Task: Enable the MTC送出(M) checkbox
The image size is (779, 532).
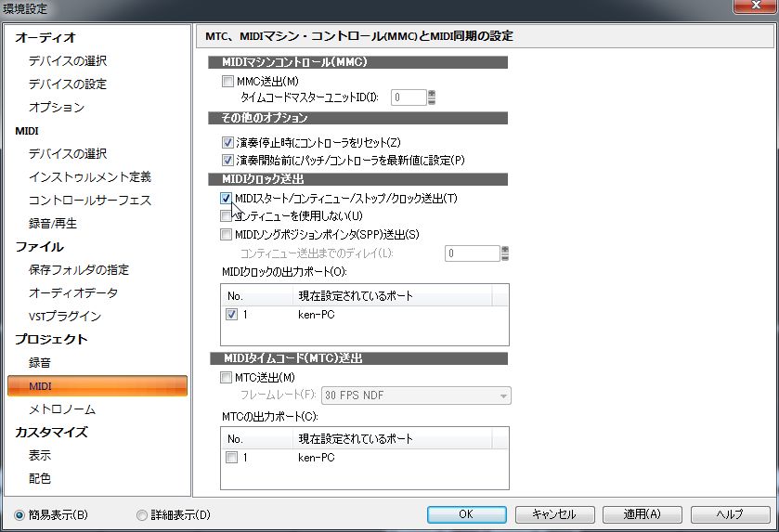Action: tap(226, 378)
